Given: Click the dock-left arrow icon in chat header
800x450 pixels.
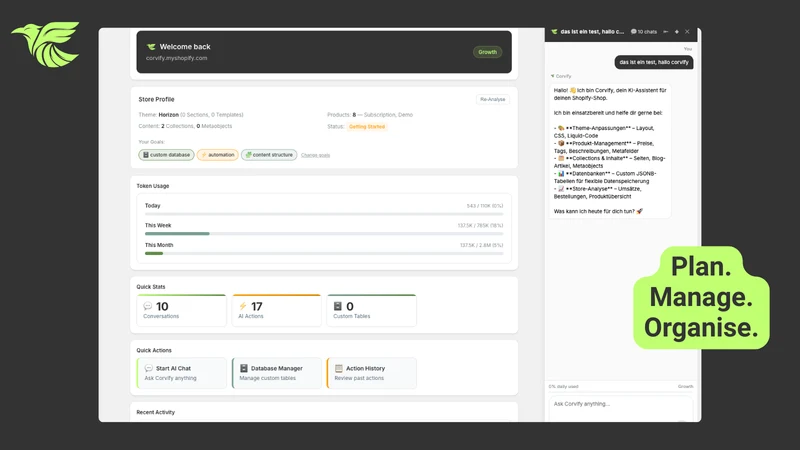Looking at the screenshot, I should (x=666, y=32).
